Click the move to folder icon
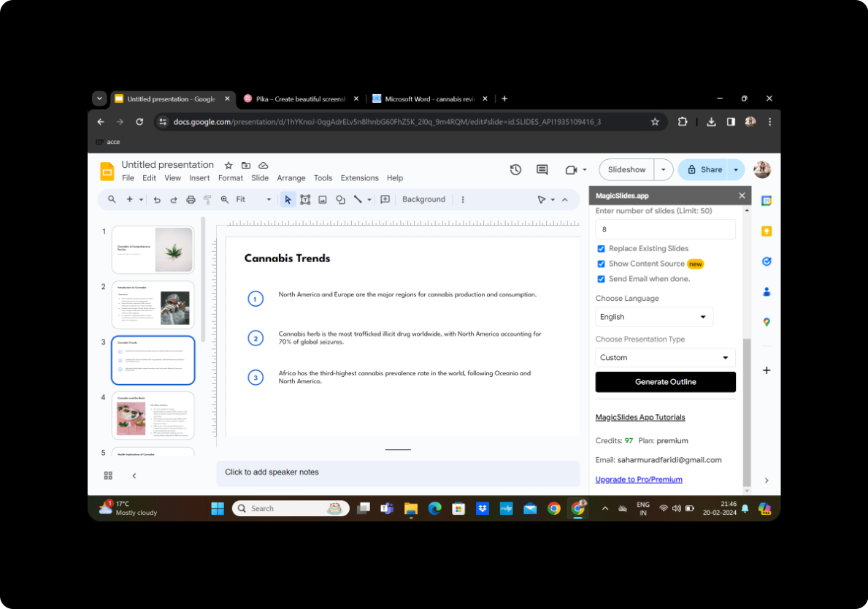This screenshot has height=609, width=868. pos(246,165)
